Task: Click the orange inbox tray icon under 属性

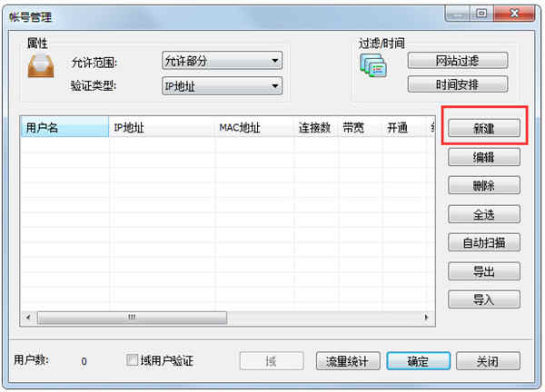Action: (x=41, y=65)
